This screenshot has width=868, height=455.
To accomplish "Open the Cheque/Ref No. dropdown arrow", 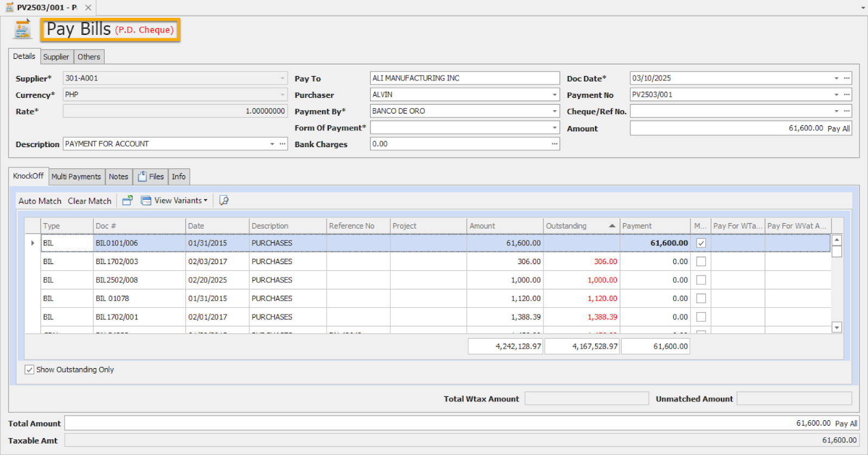I will click(x=837, y=111).
